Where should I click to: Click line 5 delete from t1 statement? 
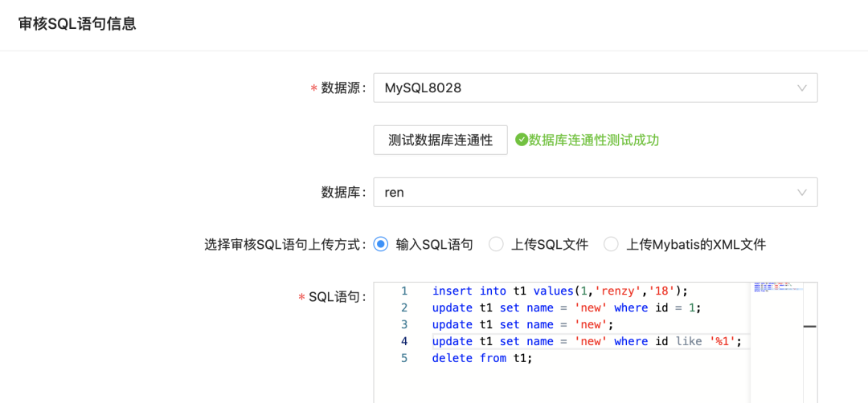pos(481,358)
